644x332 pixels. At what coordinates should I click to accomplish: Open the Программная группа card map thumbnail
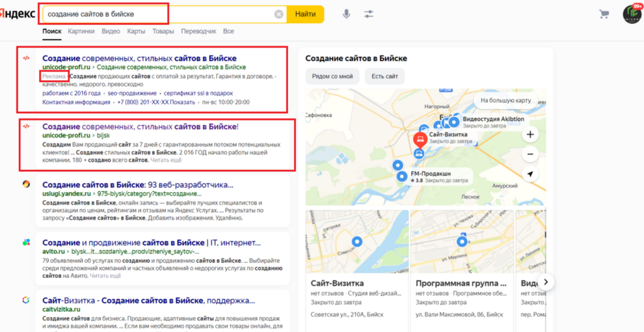pos(462,242)
